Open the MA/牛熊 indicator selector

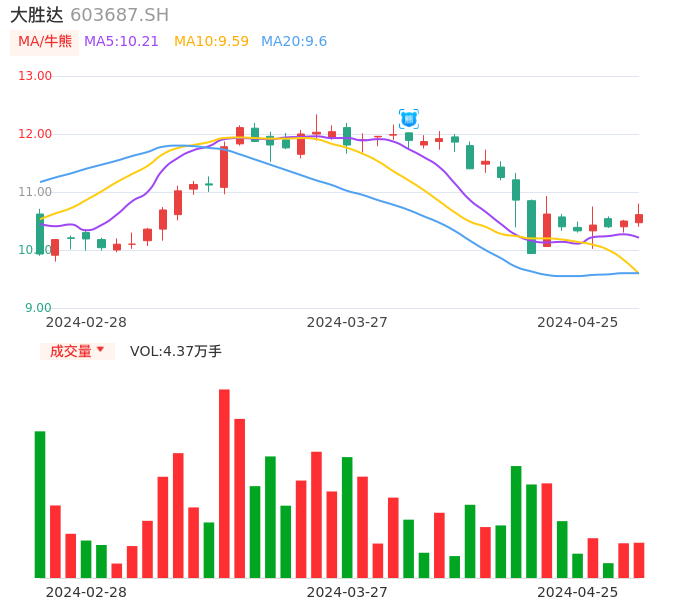[x=44, y=42]
